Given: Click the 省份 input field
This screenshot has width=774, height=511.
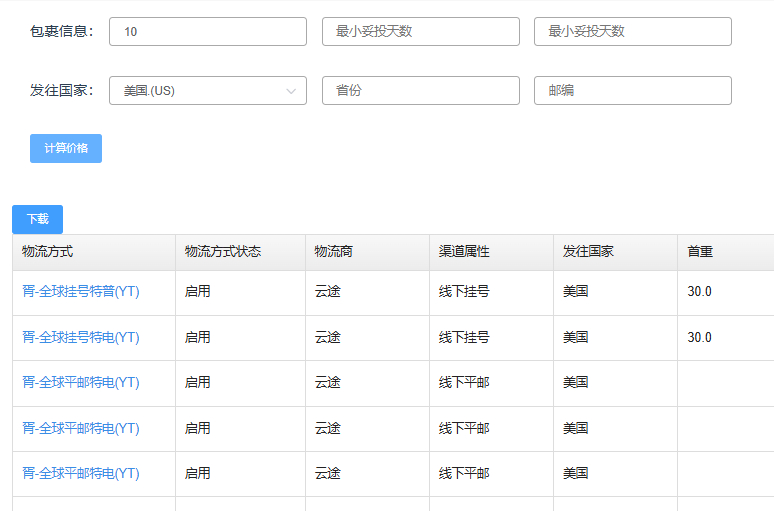Looking at the screenshot, I should click(420, 91).
